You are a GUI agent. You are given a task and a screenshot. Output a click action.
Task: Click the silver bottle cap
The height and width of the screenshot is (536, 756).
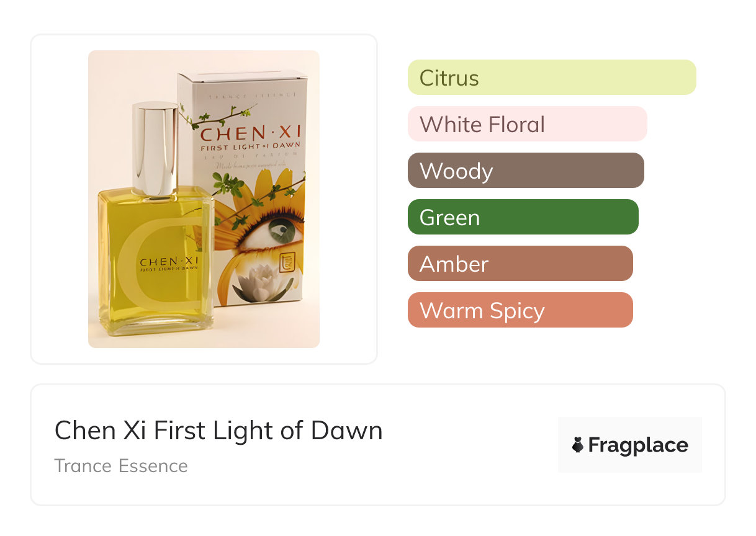[x=155, y=148]
